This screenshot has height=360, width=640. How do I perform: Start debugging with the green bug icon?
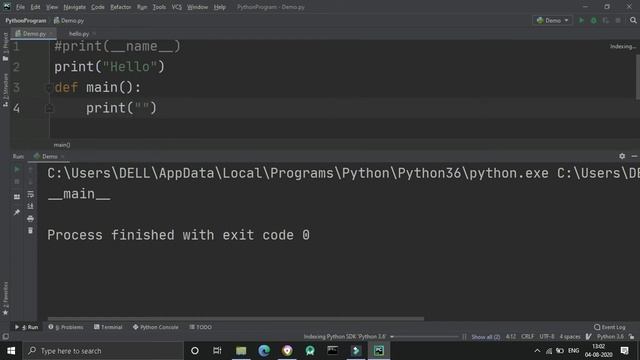(x=593, y=20)
